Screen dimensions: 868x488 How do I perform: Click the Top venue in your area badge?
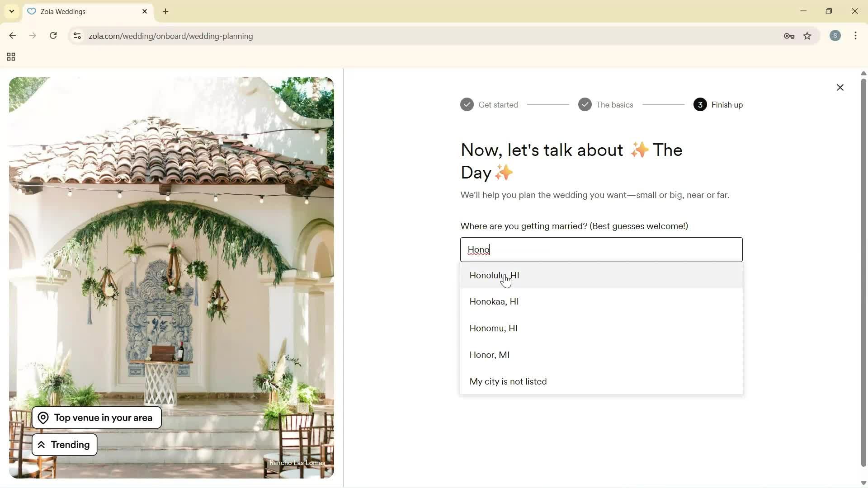(96, 417)
